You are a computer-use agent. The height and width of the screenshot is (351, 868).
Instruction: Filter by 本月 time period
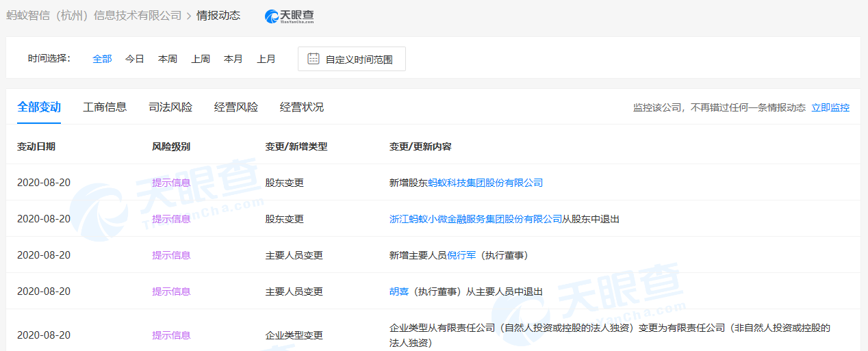coord(233,59)
